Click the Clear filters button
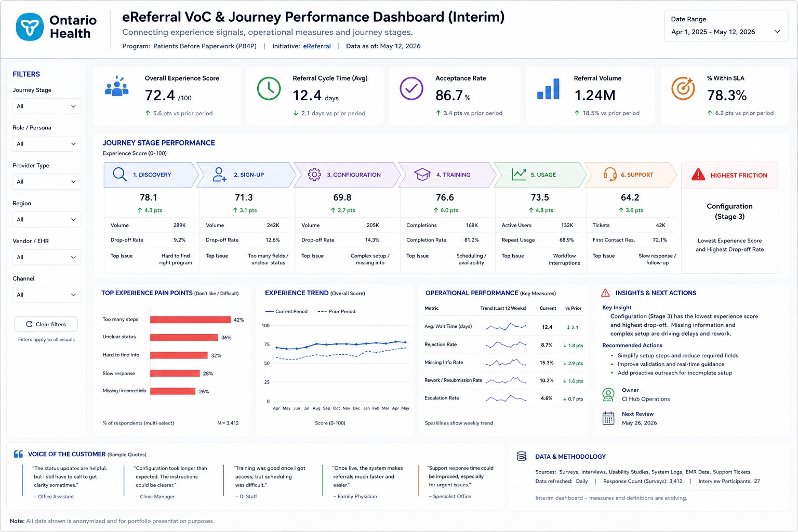798x532 pixels. (46, 324)
